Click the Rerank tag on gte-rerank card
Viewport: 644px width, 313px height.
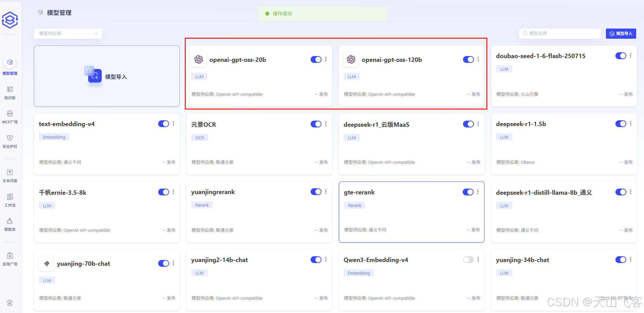click(x=355, y=205)
